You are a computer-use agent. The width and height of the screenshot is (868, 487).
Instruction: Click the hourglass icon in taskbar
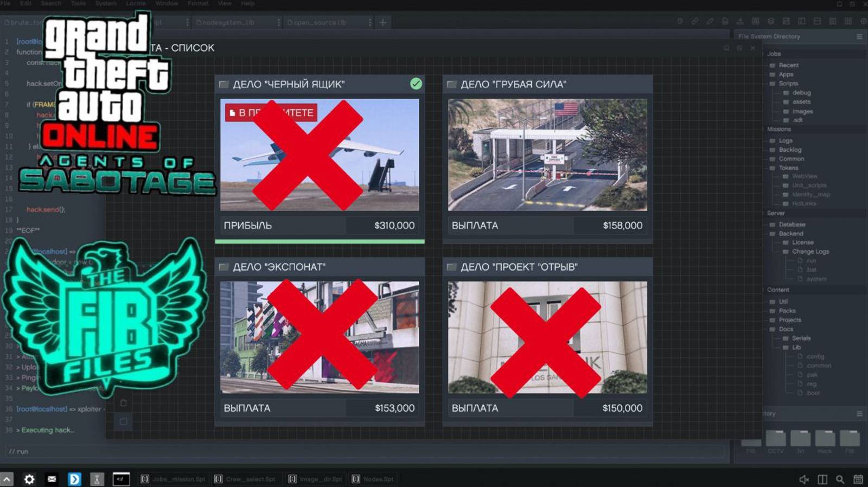coord(97,479)
